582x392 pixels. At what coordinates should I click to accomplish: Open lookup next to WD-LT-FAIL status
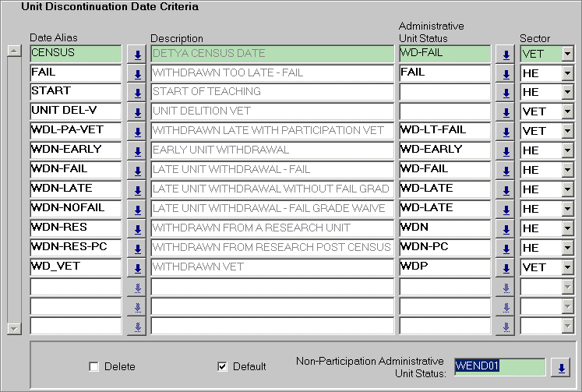pyautogui.click(x=506, y=132)
